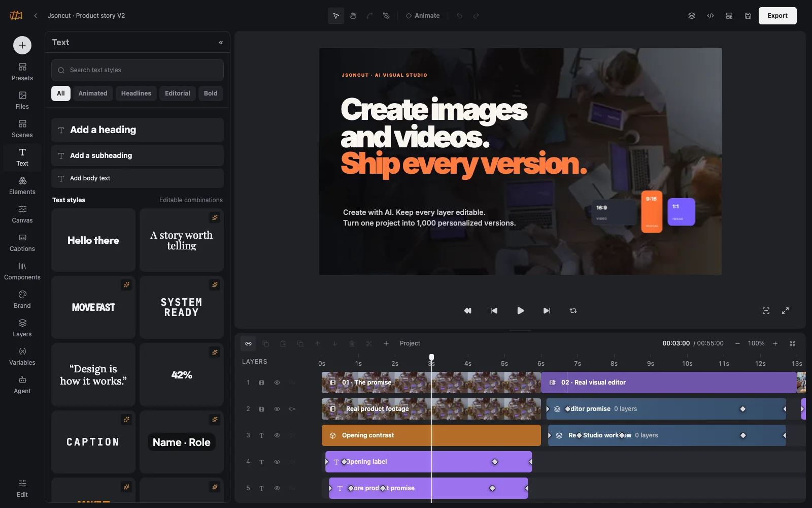Click Add body text
This screenshot has height=508, width=812.
[138, 178]
